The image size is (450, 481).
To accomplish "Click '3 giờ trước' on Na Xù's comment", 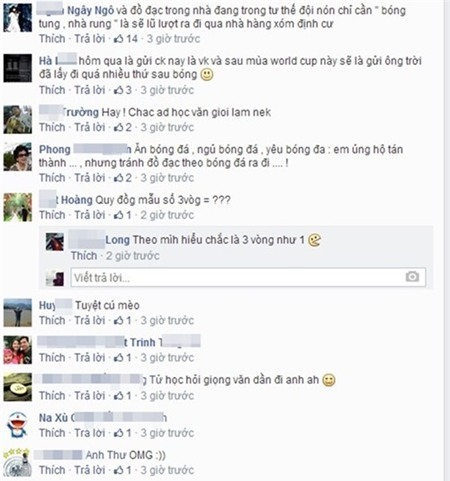I will 167,433.
